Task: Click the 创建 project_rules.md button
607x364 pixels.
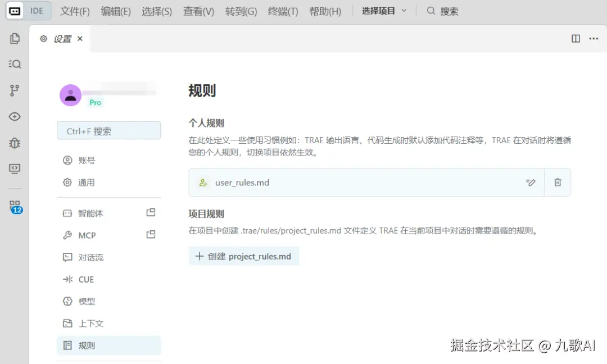Action: 244,256
